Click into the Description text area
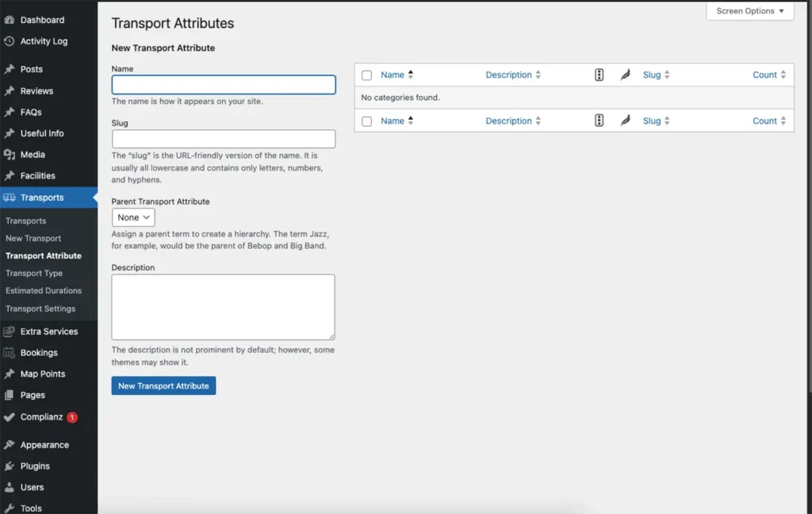The height and width of the screenshot is (514, 812). point(223,307)
